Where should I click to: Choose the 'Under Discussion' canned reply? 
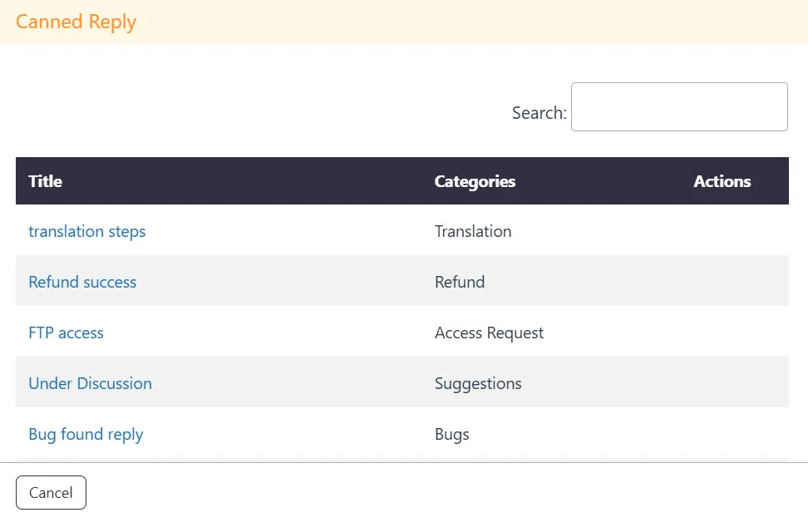tap(90, 383)
